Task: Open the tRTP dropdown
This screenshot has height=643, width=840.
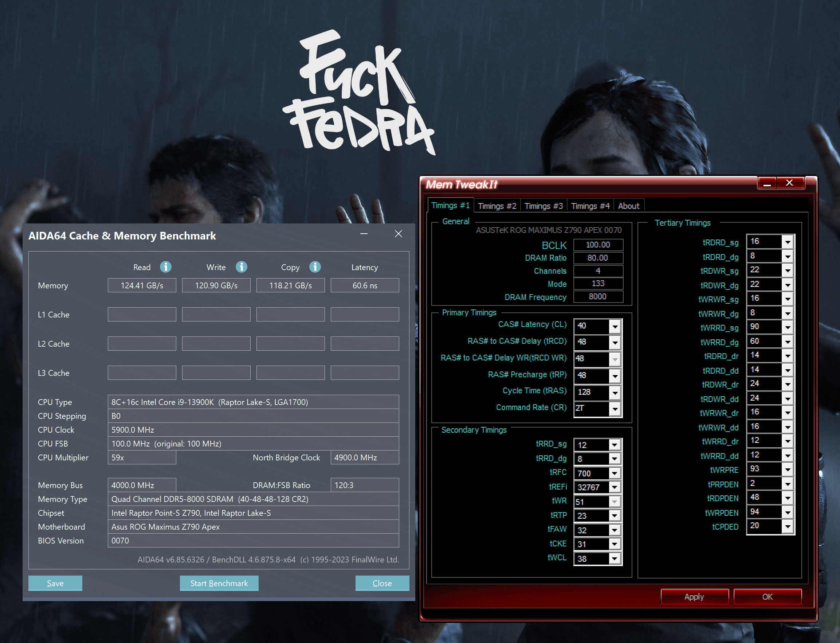Action: tap(615, 515)
